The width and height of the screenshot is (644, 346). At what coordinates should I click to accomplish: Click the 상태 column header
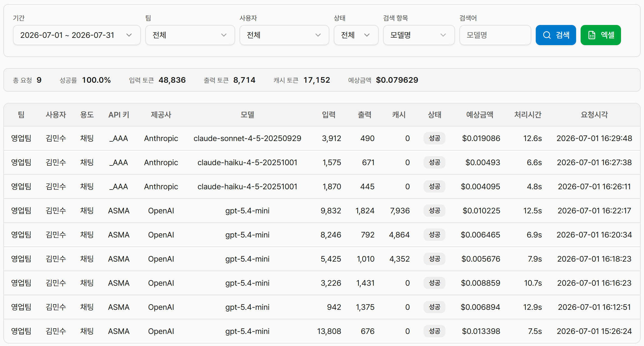coord(434,115)
